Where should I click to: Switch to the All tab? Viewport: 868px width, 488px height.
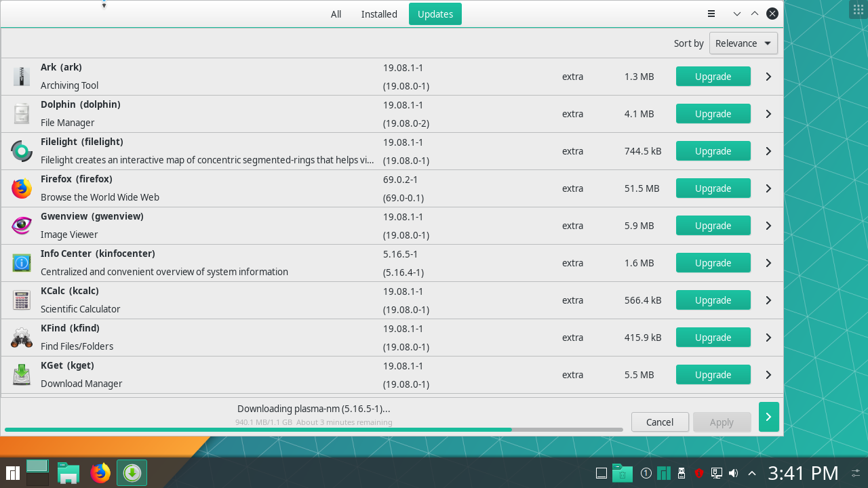336,14
